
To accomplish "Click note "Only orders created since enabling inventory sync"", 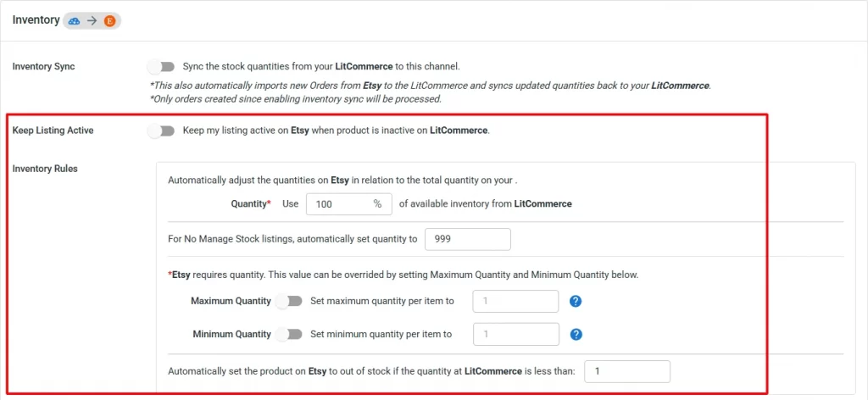I will (296, 100).
